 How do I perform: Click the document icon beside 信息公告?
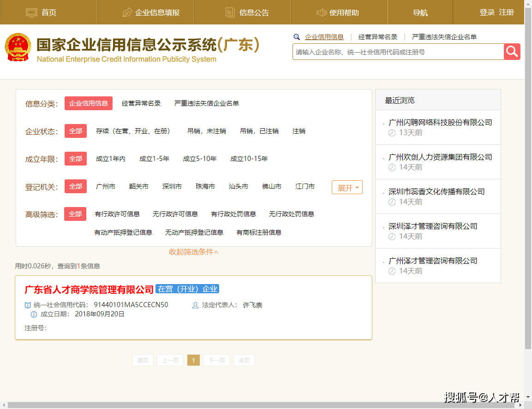point(230,12)
